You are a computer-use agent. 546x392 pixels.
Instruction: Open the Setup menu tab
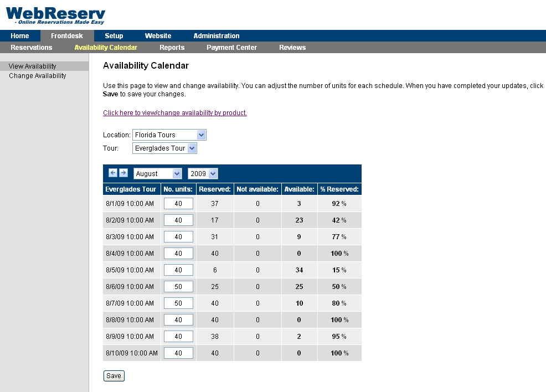coord(114,36)
